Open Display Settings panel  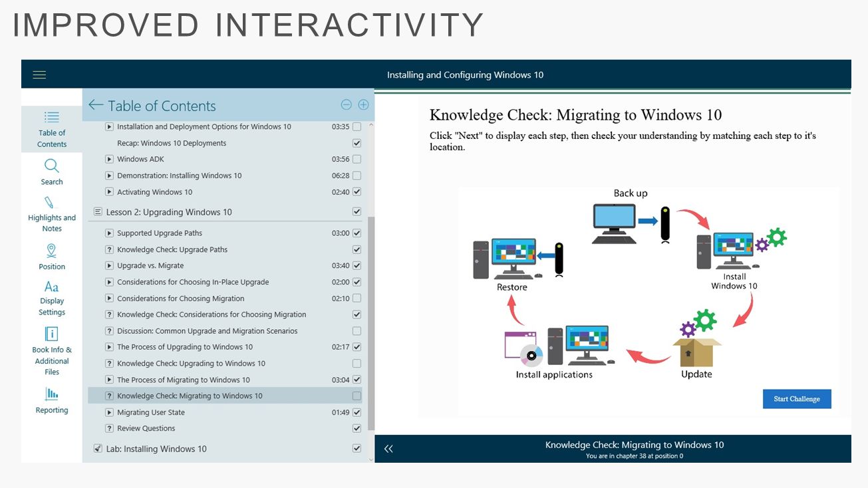(x=52, y=299)
